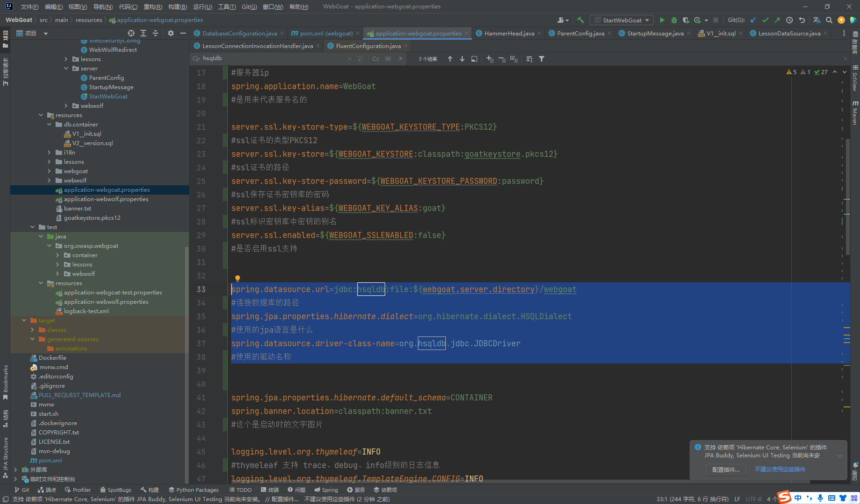Viewport: 860px width, 504px height.
Task: Go to previous search occurrence arrow
Action: coord(450,59)
